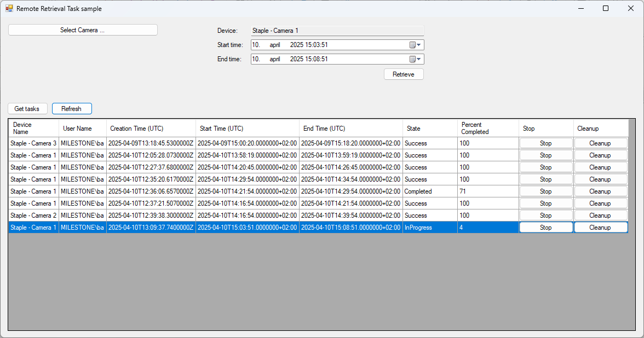Click the app icon in title bar
The width and height of the screenshot is (644, 338).
[9, 9]
